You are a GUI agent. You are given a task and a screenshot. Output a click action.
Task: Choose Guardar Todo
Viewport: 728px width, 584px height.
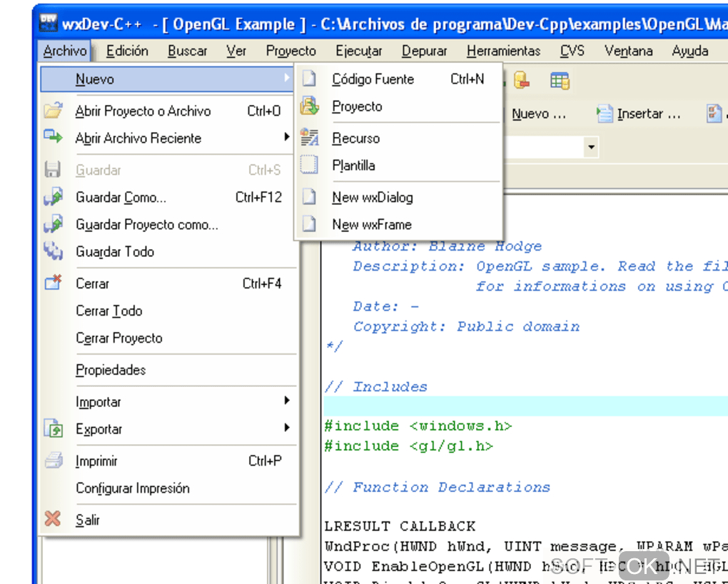[x=167, y=251]
